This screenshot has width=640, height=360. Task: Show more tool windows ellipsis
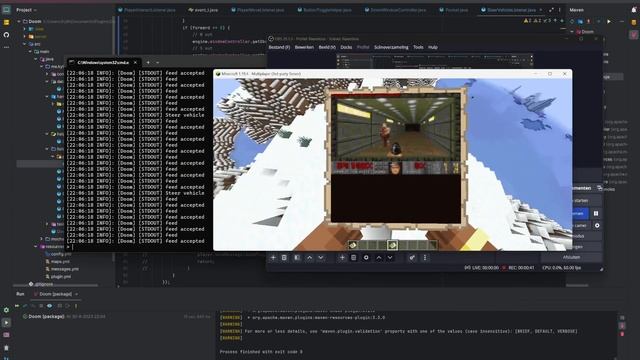point(6,47)
